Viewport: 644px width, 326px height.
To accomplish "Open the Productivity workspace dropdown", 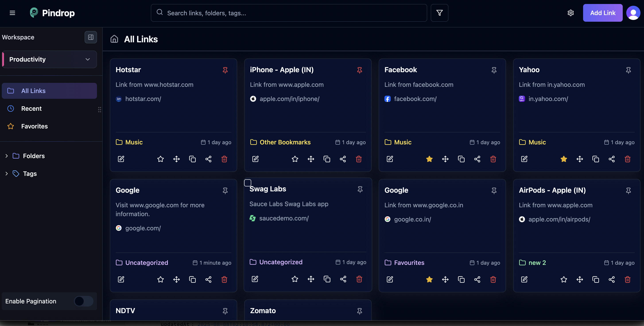I will pos(49,59).
